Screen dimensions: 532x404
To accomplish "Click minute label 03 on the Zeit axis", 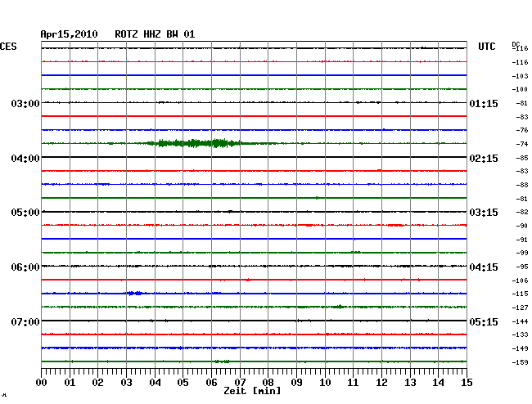I will [x=126, y=383].
